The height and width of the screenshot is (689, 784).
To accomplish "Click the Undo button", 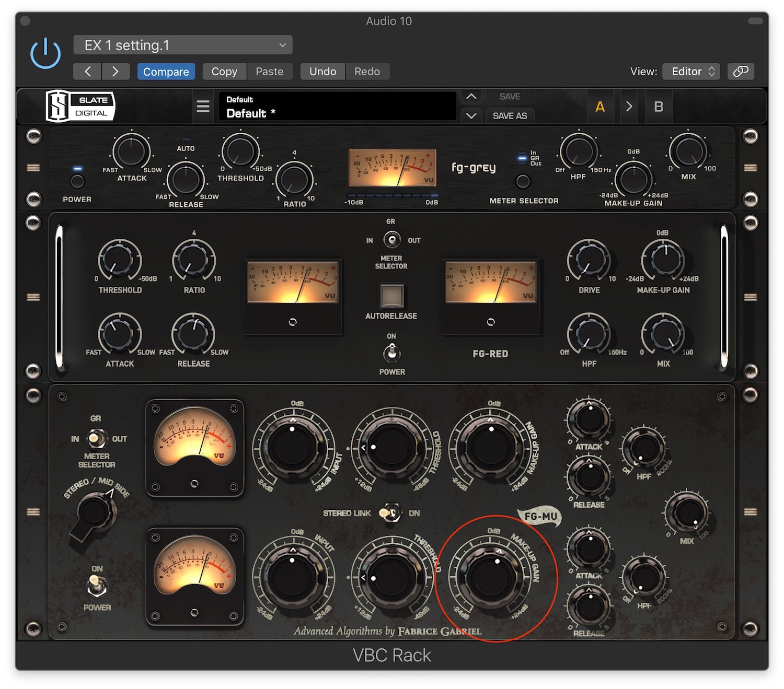I will click(322, 72).
